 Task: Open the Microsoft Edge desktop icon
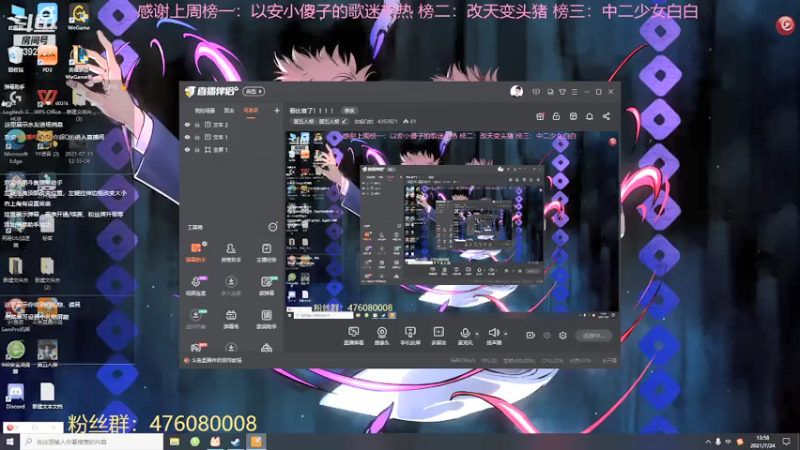[x=16, y=148]
